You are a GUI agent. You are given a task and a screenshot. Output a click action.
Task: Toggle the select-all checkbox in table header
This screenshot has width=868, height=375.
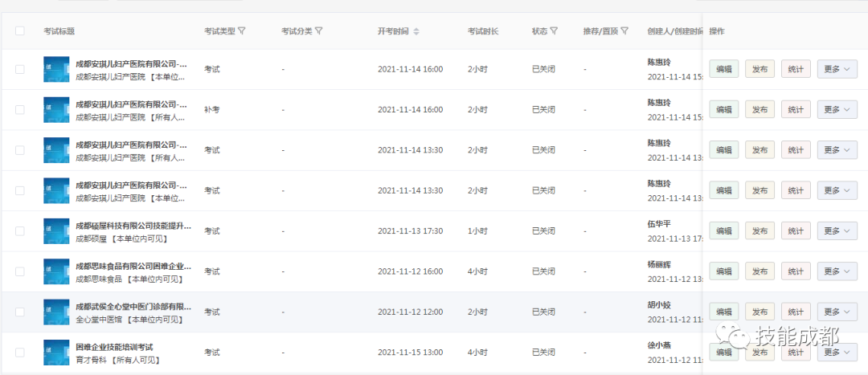[20, 31]
